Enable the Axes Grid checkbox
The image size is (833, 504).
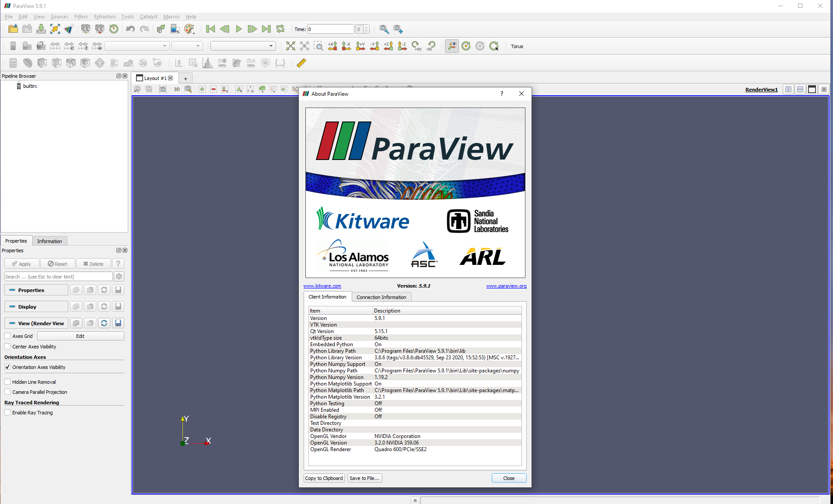pyautogui.click(x=7, y=336)
